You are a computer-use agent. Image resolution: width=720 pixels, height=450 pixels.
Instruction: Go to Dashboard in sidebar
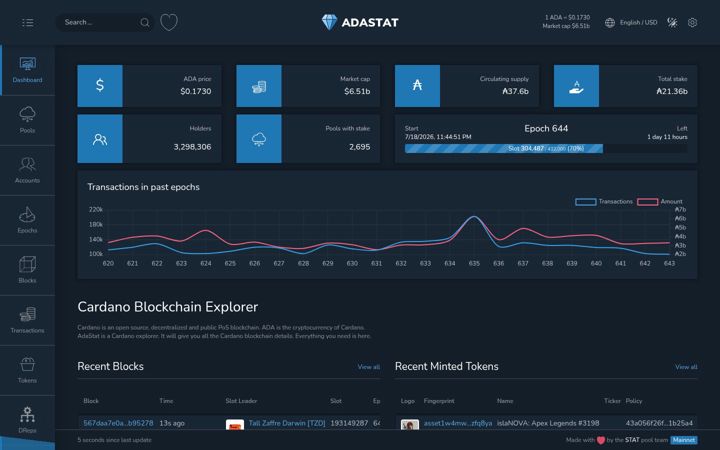[x=28, y=70]
